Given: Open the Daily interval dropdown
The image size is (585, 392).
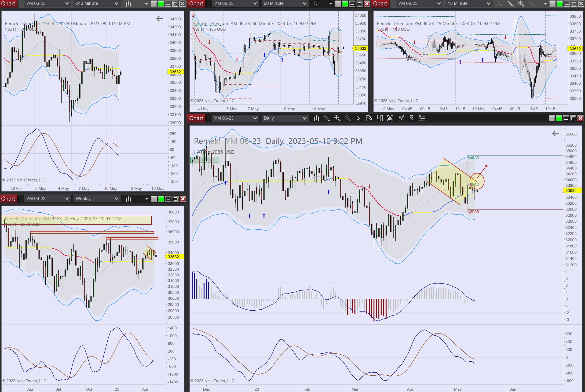Looking at the screenshot, I should [x=284, y=118].
